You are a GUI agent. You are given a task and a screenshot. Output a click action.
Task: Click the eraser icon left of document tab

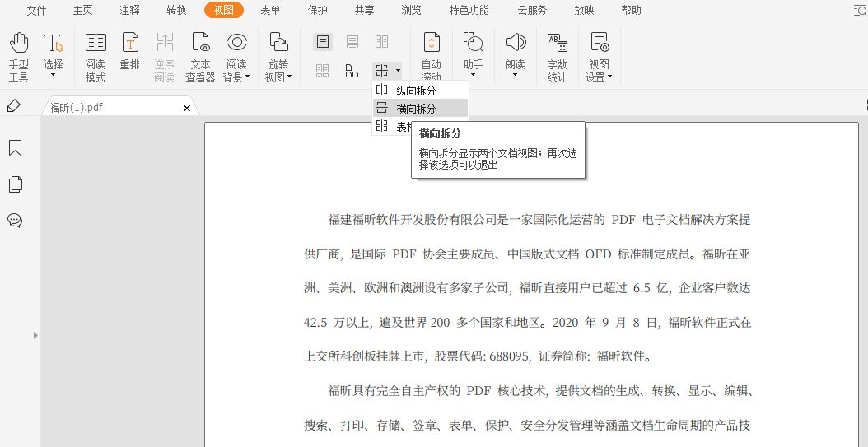tap(14, 105)
